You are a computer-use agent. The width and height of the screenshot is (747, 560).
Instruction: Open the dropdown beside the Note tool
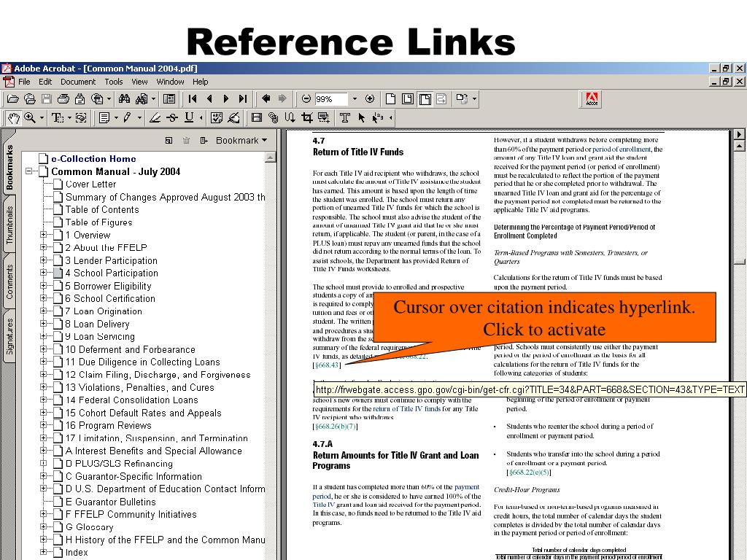pyautogui.click(x=116, y=117)
